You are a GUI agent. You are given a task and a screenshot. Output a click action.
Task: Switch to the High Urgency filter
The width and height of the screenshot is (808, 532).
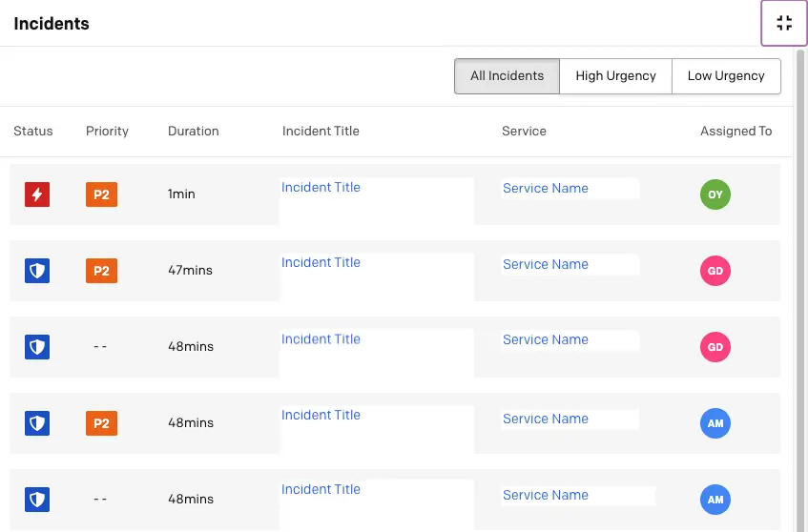click(x=616, y=76)
